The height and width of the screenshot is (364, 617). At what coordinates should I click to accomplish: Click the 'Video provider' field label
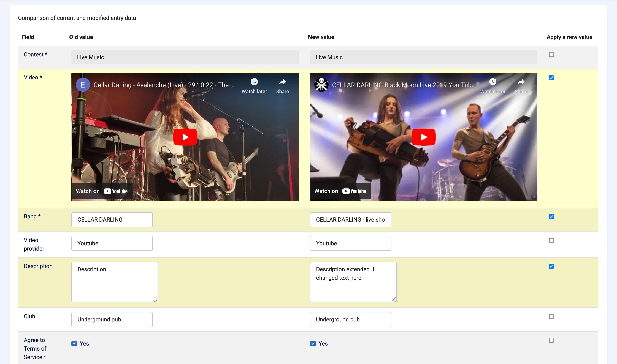(x=34, y=244)
